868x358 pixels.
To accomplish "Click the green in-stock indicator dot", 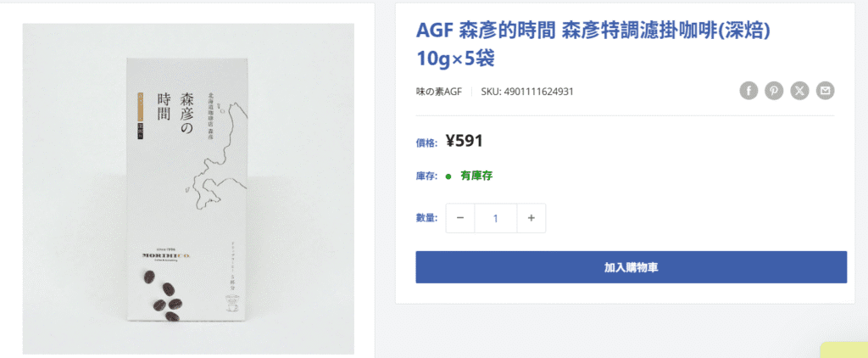I will 449,176.
